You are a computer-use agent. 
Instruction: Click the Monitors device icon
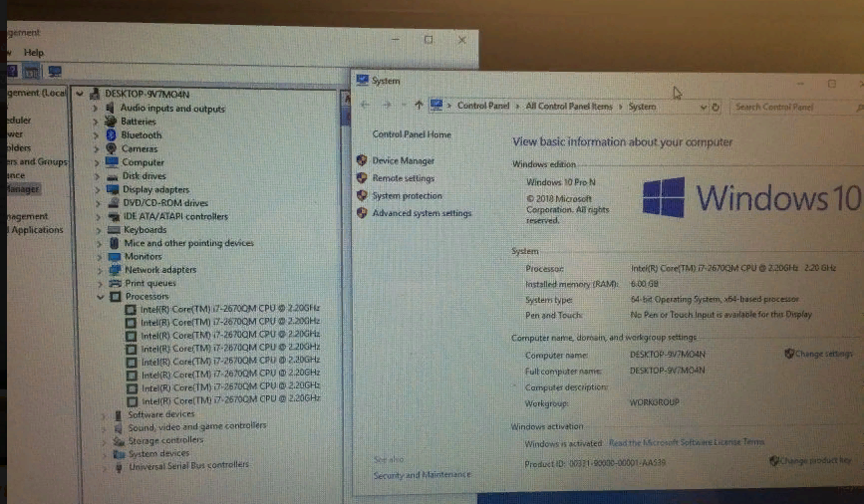115,256
